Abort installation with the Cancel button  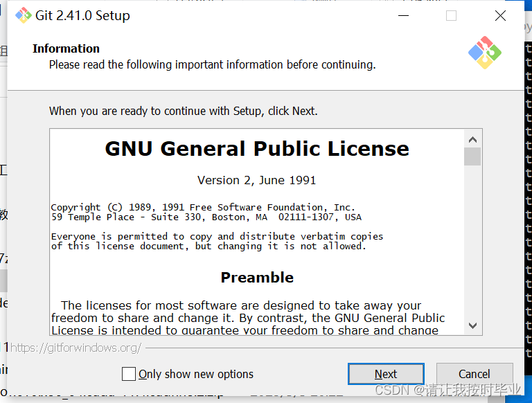coord(475,374)
